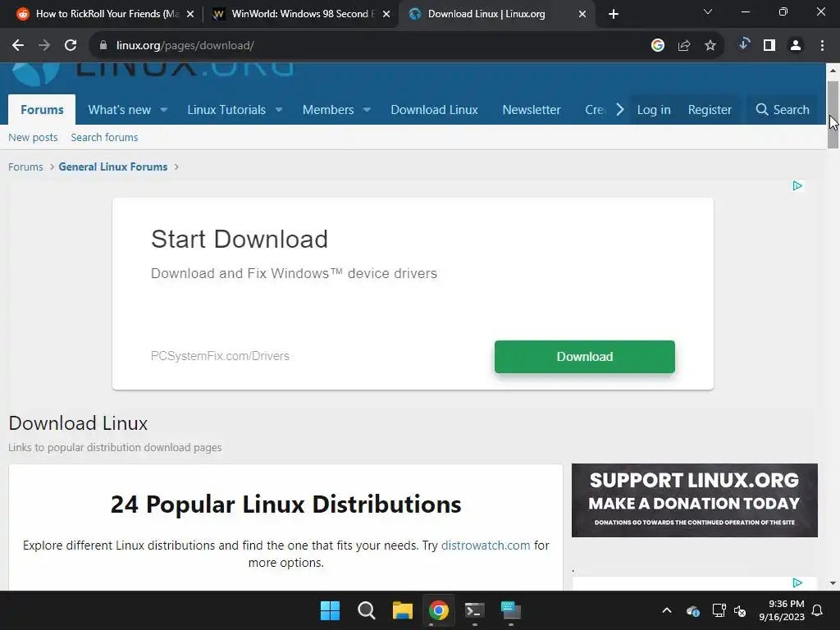Click the scrollbar up arrow
This screenshot has height=630, width=840.
pos(833,71)
